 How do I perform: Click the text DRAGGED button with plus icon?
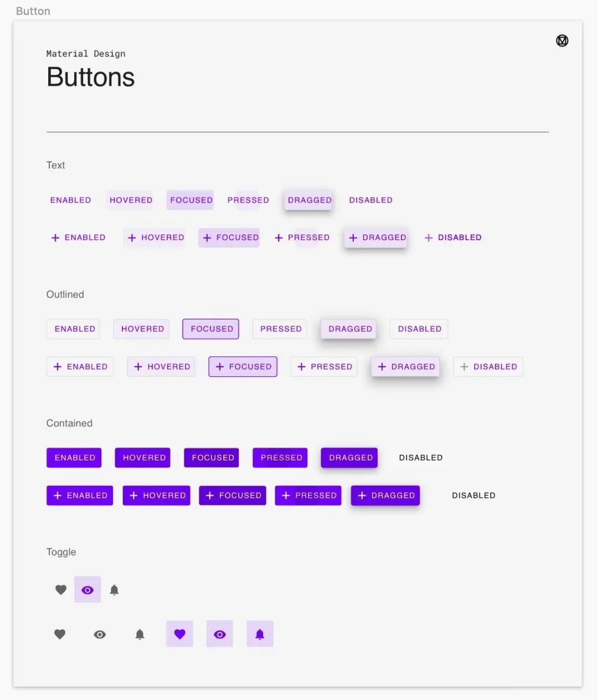(x=377, y=237)
